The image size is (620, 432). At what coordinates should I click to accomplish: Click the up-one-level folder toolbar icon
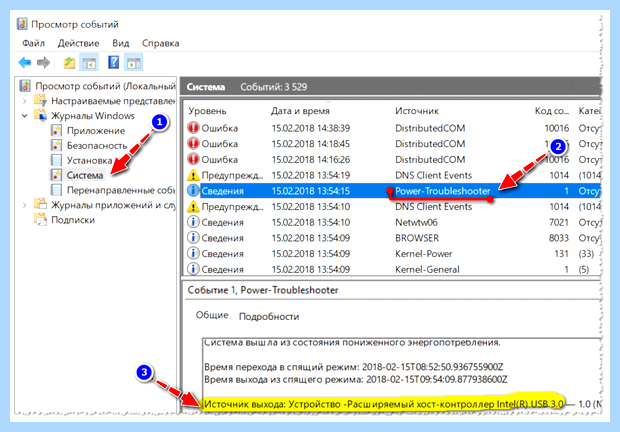pyautogui.click(x=69, y=62)
